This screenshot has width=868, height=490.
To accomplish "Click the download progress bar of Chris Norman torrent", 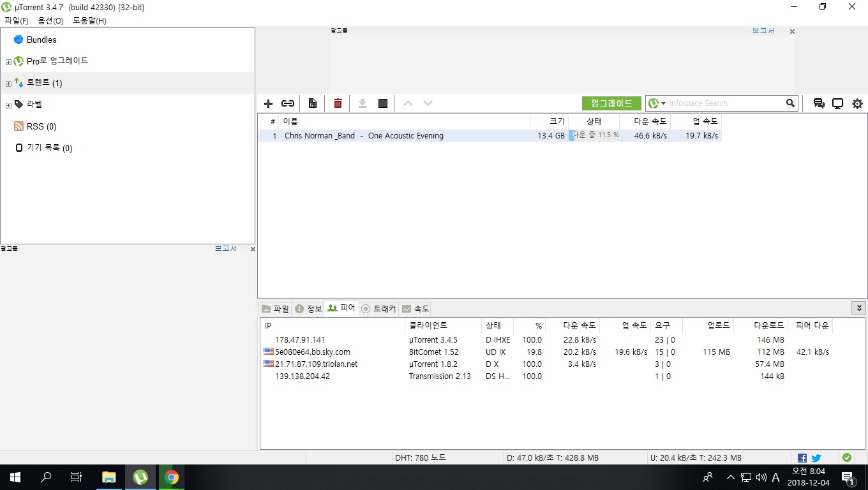I will (x=594, y=135).
